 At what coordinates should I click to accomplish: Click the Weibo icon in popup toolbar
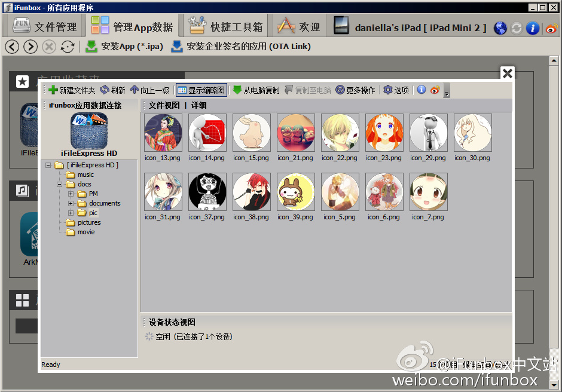click(435, 90)
